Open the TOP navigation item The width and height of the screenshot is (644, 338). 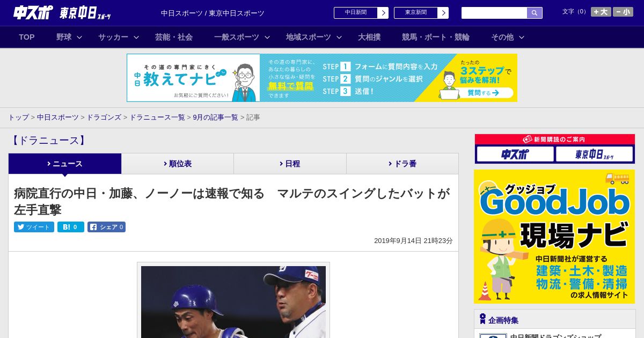click(x=27, y=37)
